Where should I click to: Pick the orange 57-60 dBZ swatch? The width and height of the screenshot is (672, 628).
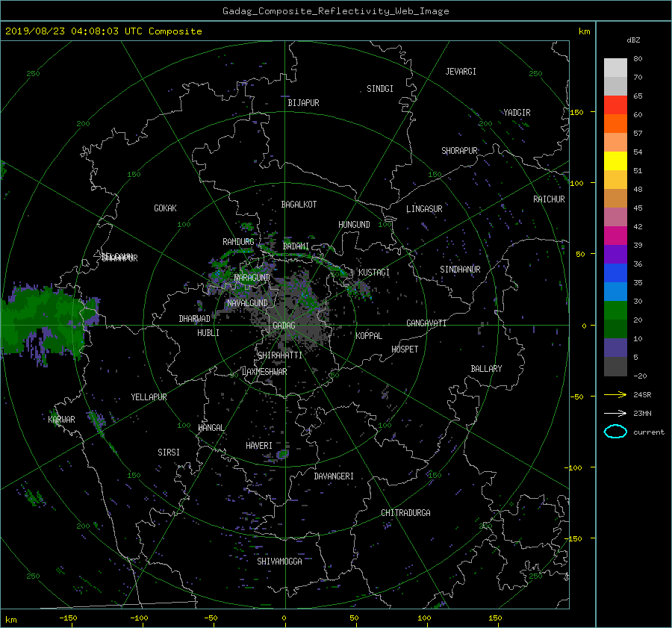click(615, 124)
